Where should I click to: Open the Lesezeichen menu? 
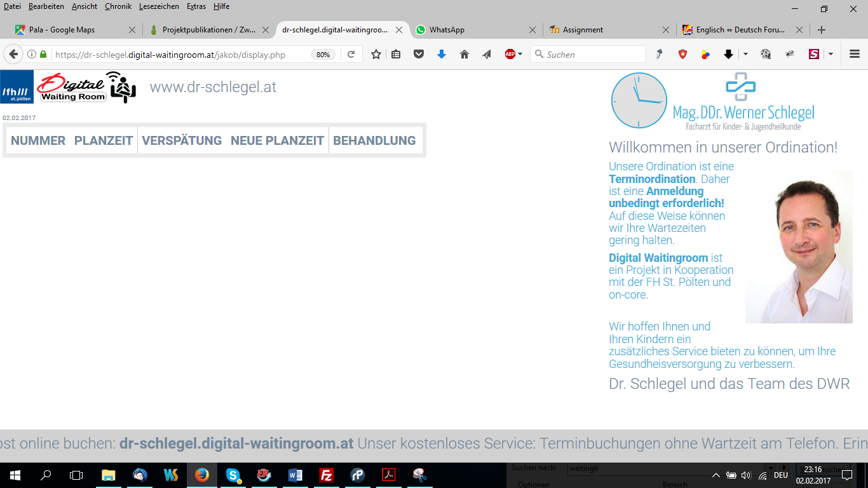(159, 6)
